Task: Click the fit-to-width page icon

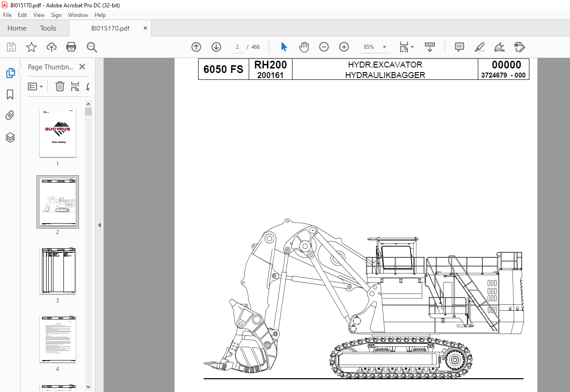Action: 404,47
